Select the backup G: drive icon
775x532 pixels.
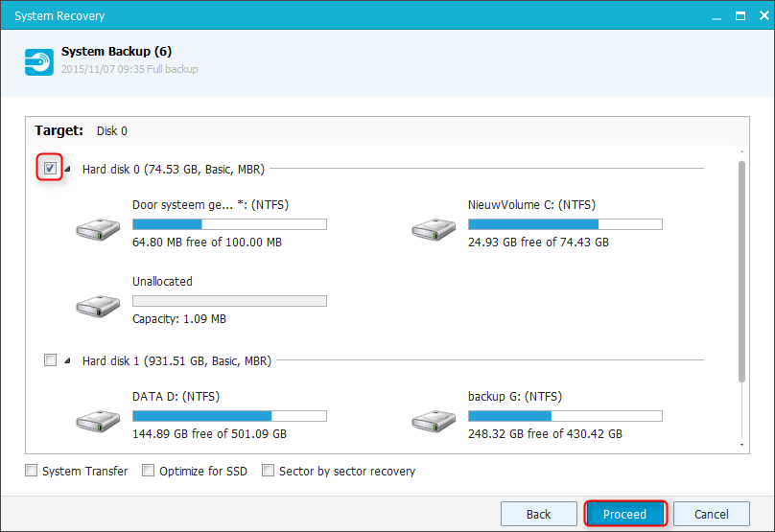[x=434, y=421]
